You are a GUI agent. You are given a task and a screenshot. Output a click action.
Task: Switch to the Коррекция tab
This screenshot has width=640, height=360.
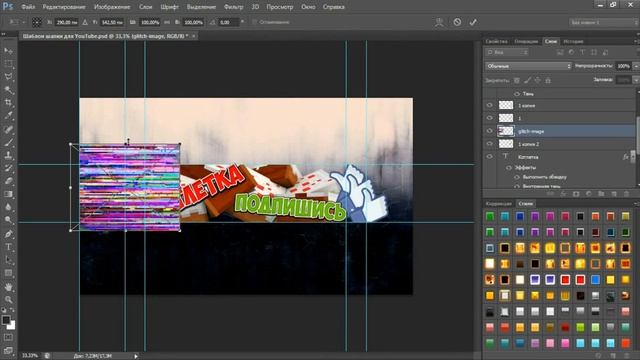[498, 203]
